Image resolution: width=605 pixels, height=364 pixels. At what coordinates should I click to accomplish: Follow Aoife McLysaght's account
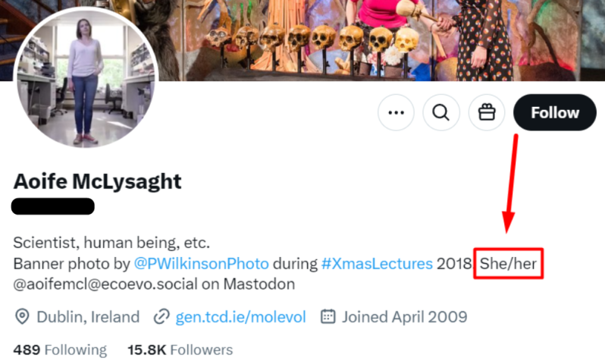(x=554, y=113)
